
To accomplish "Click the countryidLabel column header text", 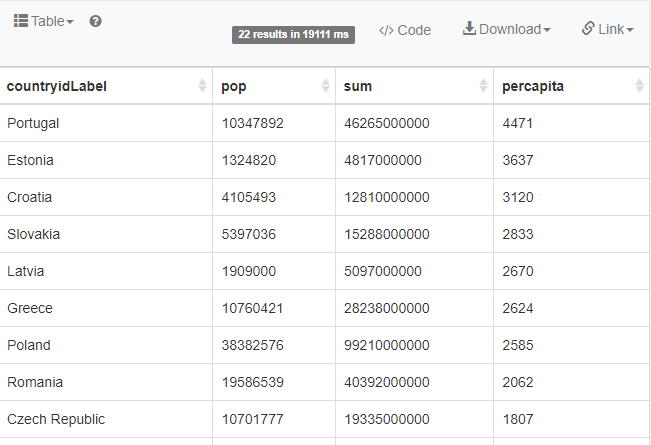I will [57, 86].
